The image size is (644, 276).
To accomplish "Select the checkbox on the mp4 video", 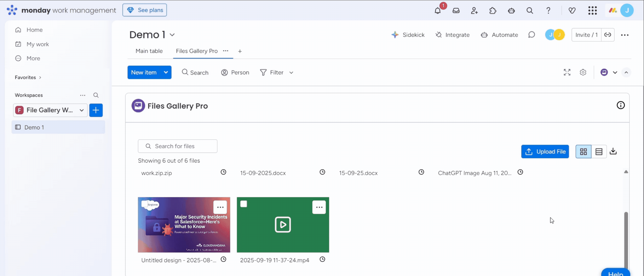I will [x=244, y=204].
